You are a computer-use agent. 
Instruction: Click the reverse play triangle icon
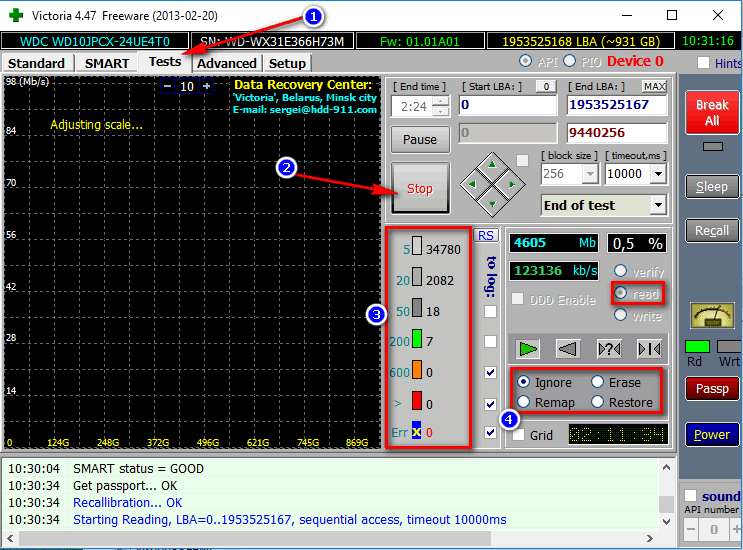click(568, 350)
